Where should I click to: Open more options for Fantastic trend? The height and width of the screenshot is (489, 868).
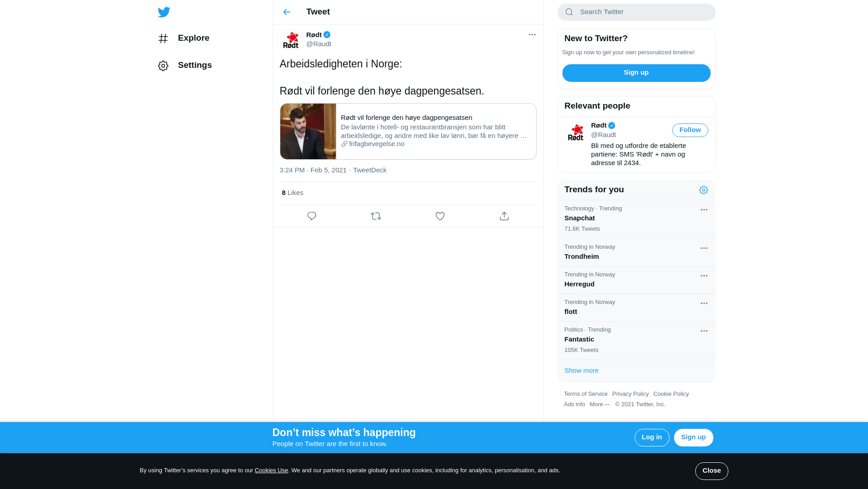pos(704,331)
